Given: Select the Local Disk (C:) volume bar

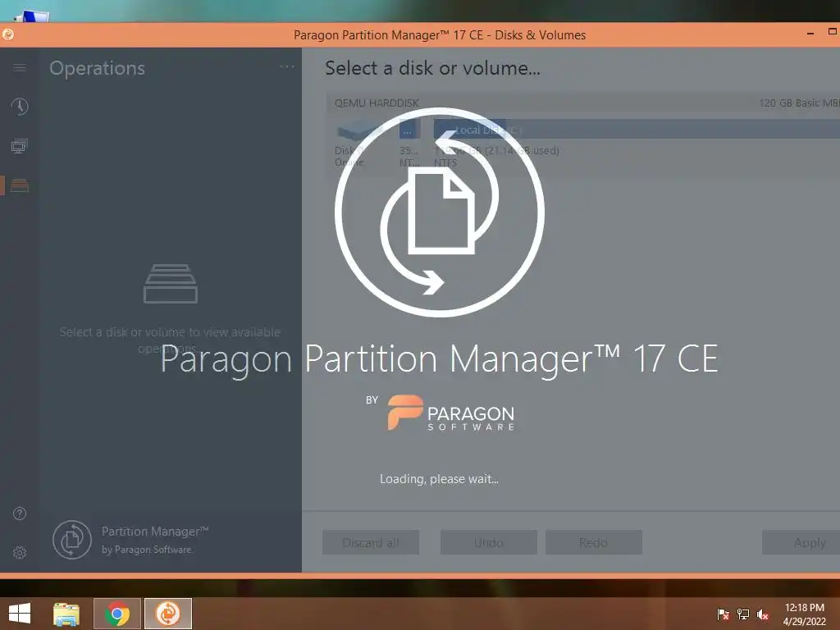Looking at the screenshot, I should pyautogui.click(x=637, y=129).
